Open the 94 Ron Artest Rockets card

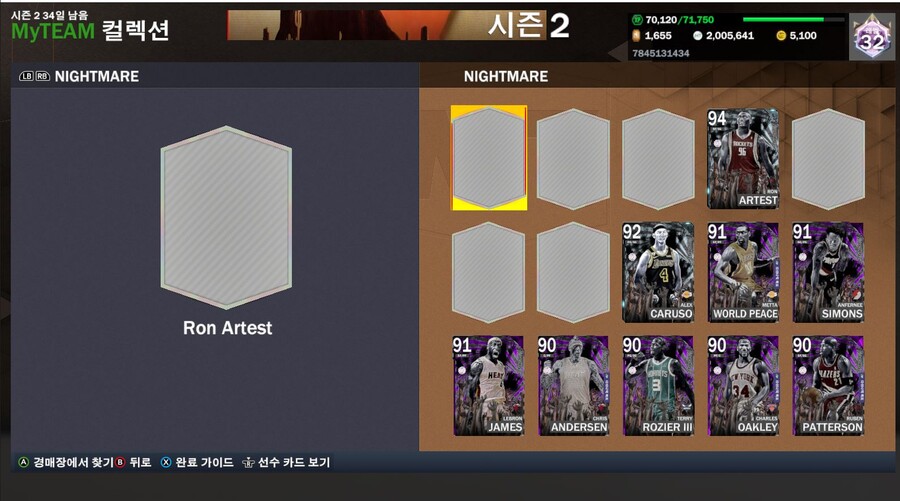click(743, 158)
